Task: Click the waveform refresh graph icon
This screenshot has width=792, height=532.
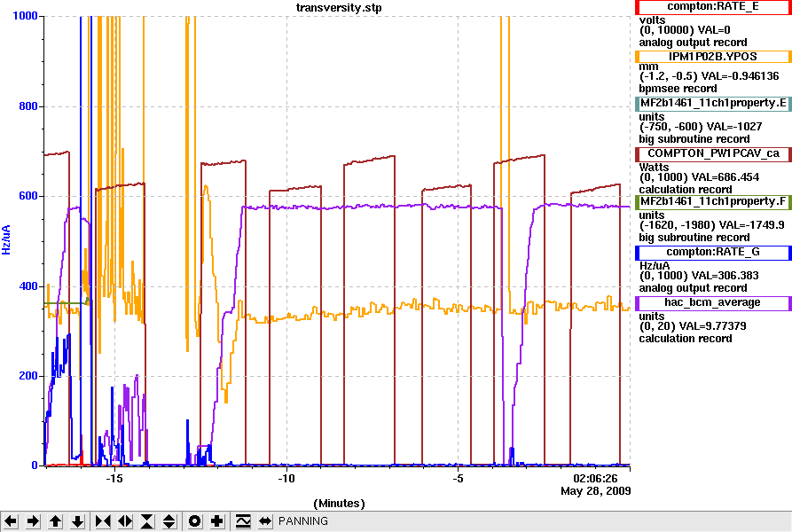Action: [243, 520]
